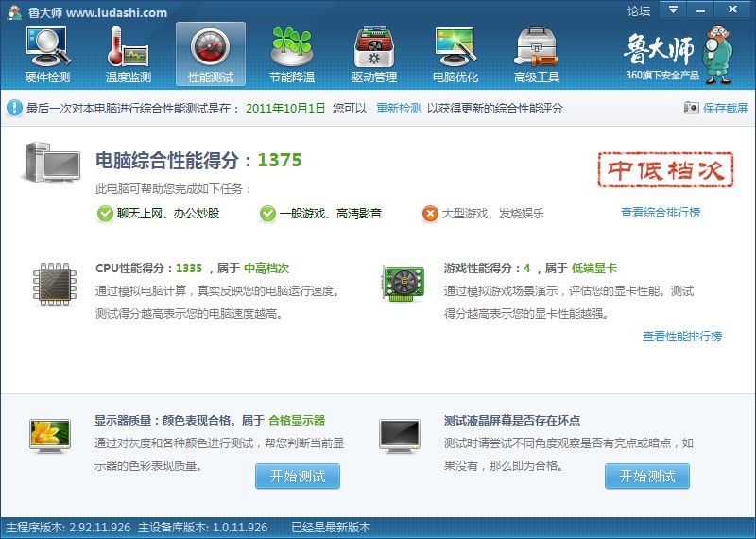The height and width of the screenshot is (539, 756).
Task: Click the 鲁大师 logo mascot
Action: coord(718,55)
